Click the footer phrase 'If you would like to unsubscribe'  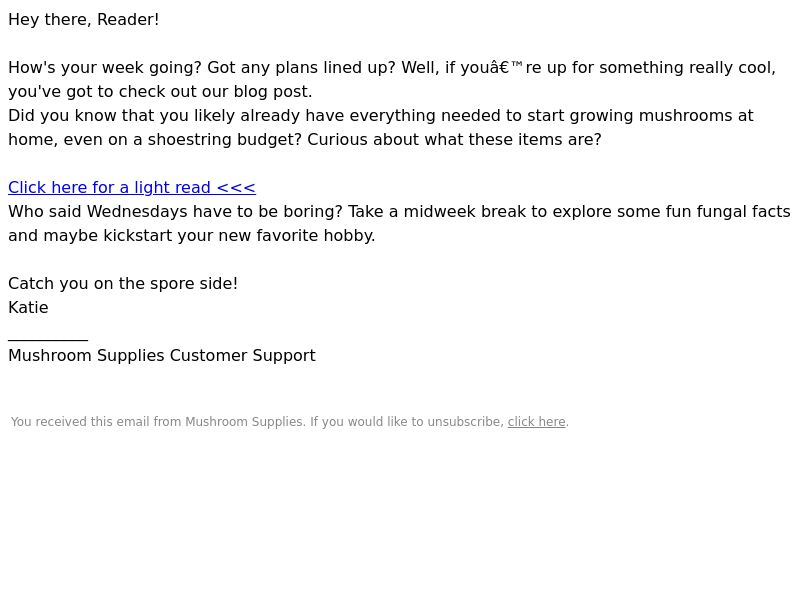point(407,422)
